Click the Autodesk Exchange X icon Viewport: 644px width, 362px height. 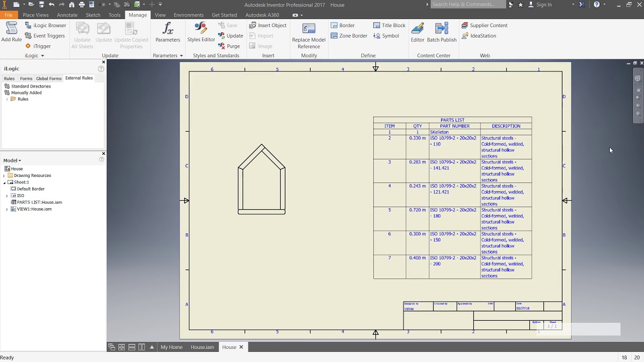pos(582,5)
